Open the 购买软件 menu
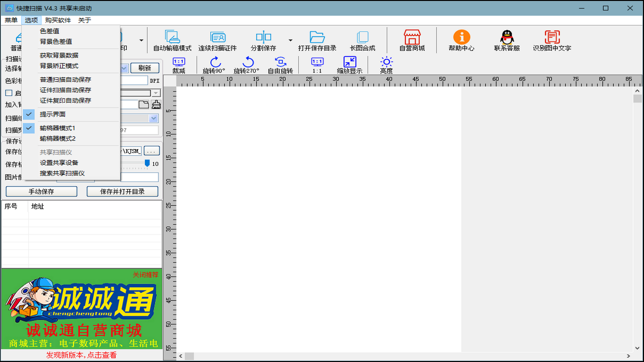Image resolution: width=644 pixels, height=362 pixels. pyautogui.click(x=58, y=20)
